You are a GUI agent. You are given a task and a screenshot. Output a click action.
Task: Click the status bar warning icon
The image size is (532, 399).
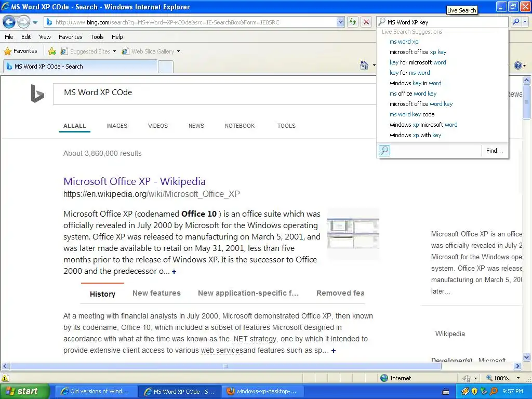(x=5, y=378)
